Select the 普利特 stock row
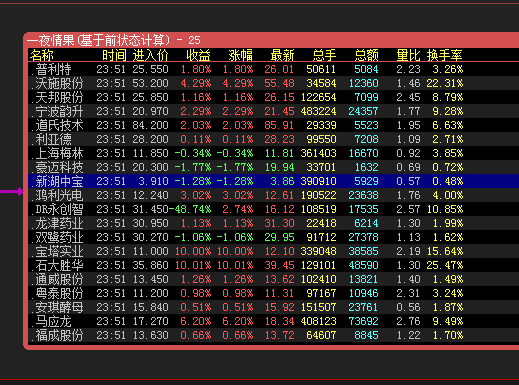This screenshot has height=385, width=519. pyautogui.click(x=273, y=69)
